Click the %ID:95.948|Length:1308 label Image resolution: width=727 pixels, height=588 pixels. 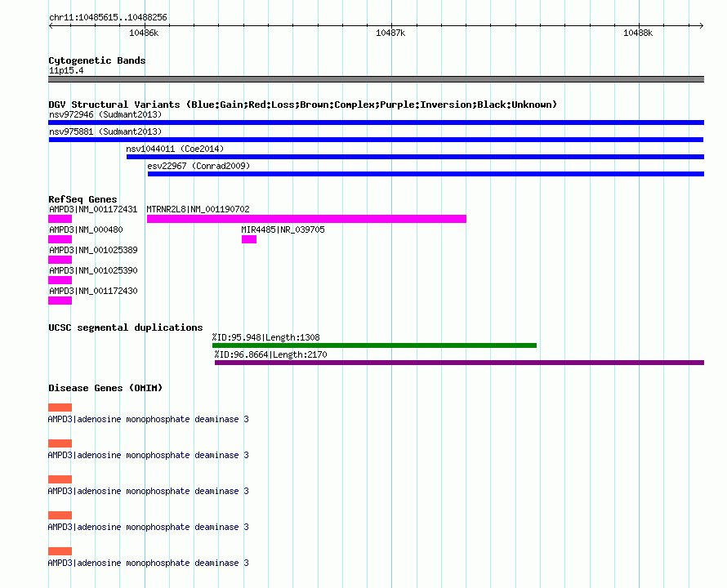266,337
